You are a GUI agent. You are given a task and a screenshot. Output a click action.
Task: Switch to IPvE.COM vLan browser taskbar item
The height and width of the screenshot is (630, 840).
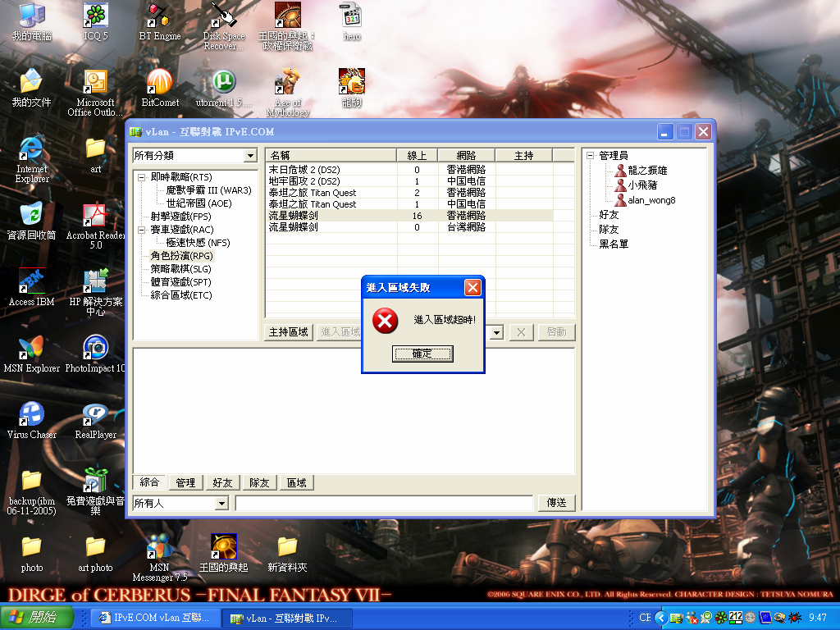pyautogui.click(x=155, y=618)
